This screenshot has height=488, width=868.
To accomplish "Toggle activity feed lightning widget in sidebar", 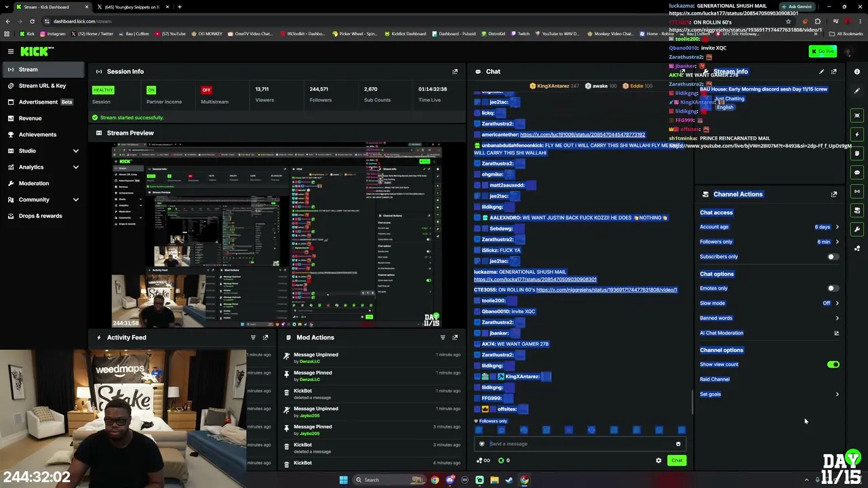I will (857, 134).
